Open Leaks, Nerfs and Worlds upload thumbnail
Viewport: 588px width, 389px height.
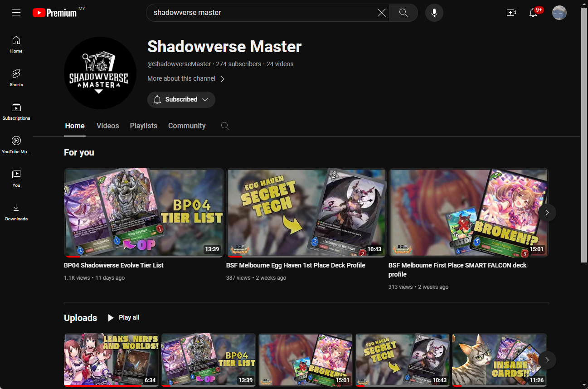click(x=112, y=360)
